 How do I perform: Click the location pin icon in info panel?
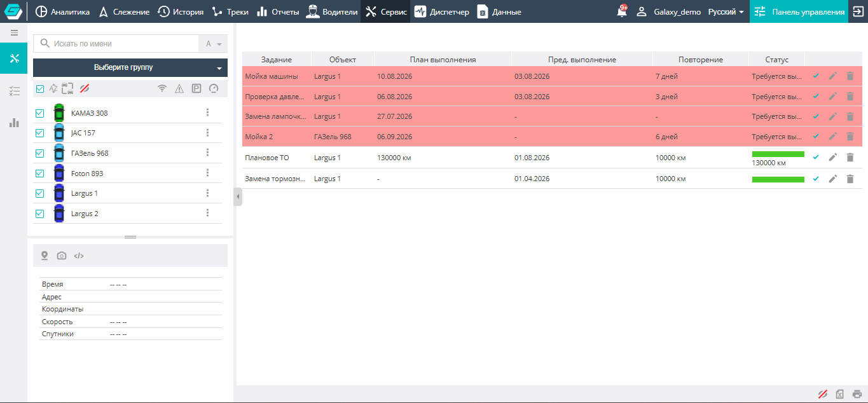(x=45, y=256)
